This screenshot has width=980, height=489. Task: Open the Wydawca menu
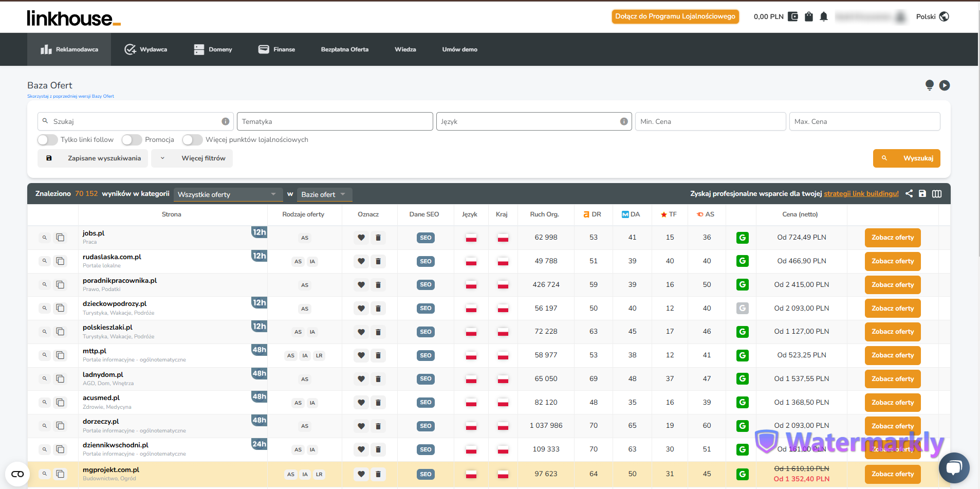(x=146, y=49)
